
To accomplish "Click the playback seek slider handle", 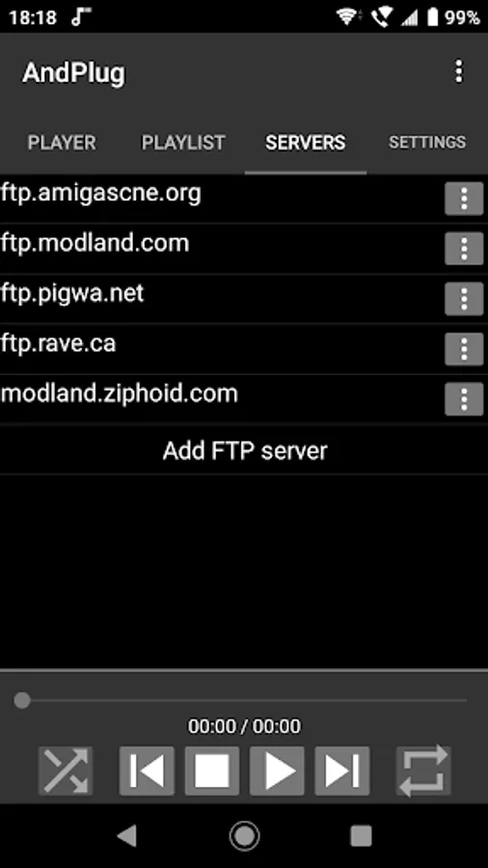I will [x=22, y=700].
